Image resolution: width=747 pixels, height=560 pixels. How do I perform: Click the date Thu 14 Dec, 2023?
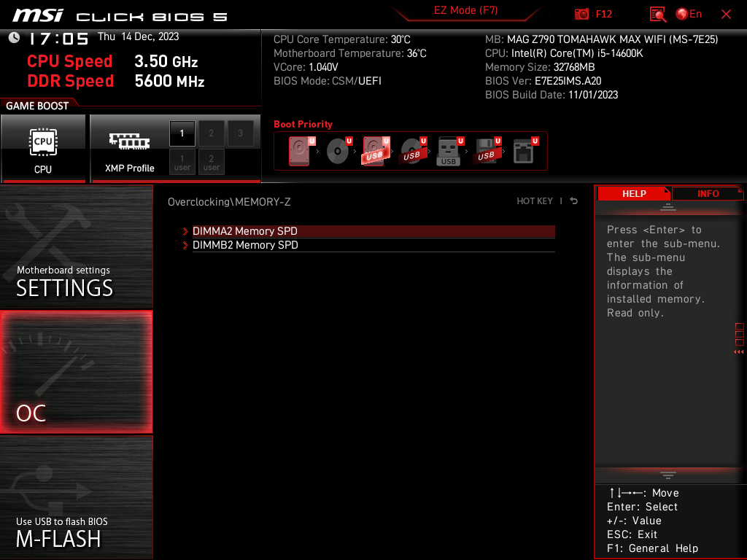[x=138, y=36]
